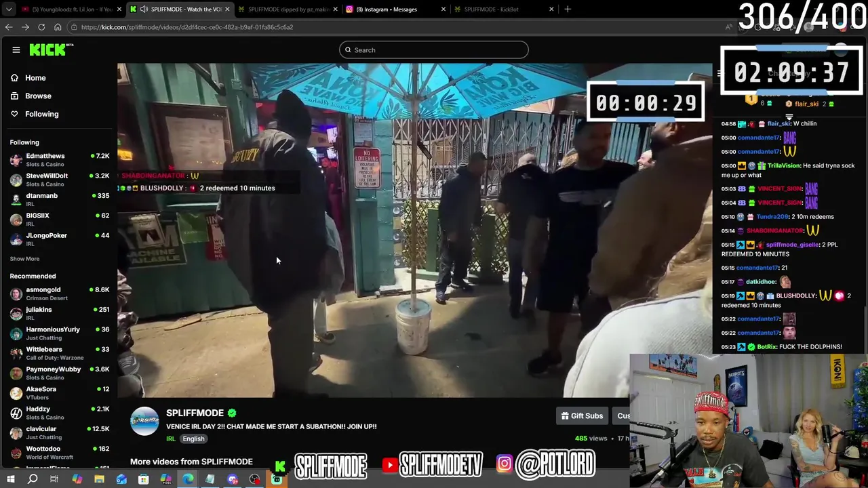
Task: Click juliakins avatar icon
Action: point(16,314)
